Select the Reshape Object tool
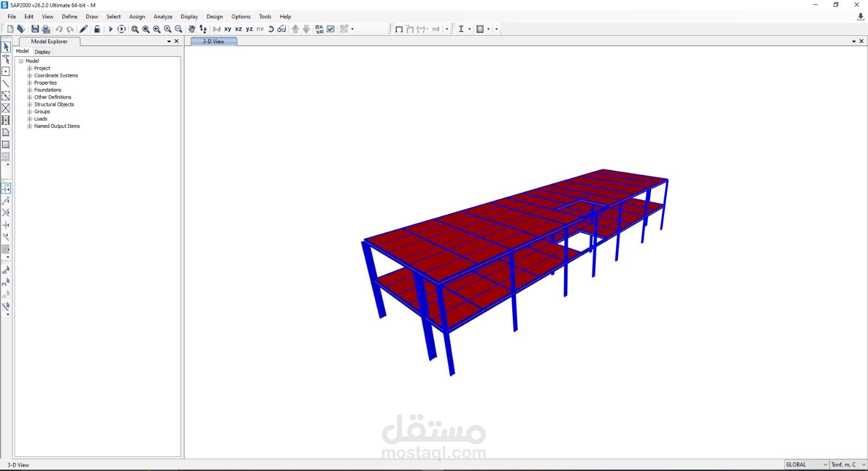The height and width of the screenshot is (471, 868). pyautogui.click(x=6, y=59)
